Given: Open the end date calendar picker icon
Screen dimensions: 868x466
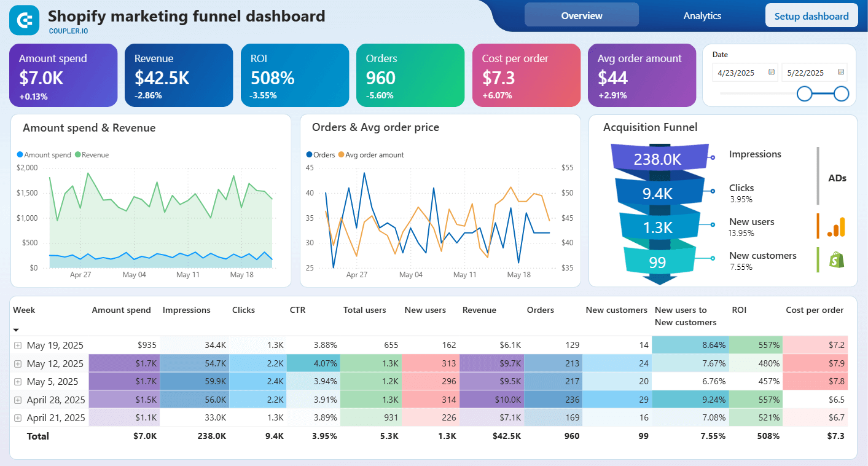Looking at the screenshot, I should click(x=842, y=72).
